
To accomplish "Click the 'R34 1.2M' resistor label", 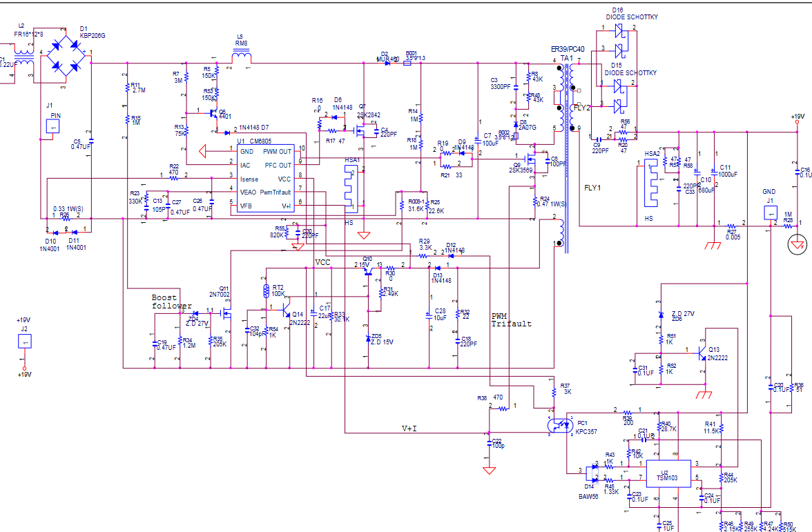I will click(x=188, y=343).
